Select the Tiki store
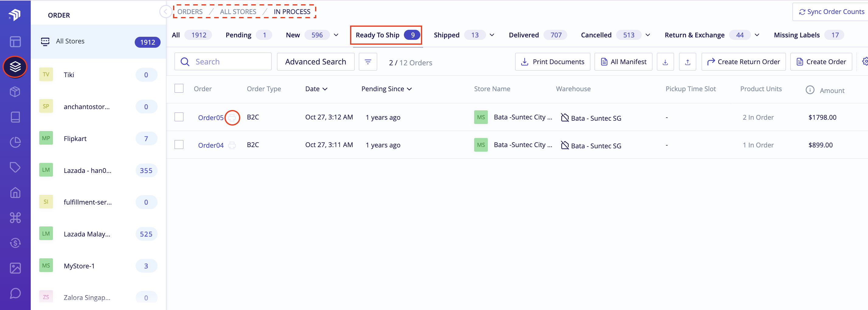Viewport: 868px width, 310px height. pyautogui.click(x=99, y=75)
